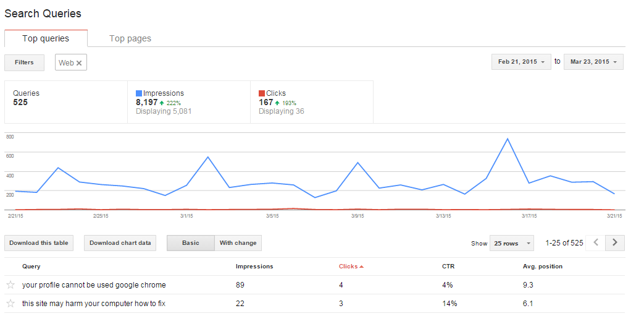
Task: Click Download this table
Action: (x=38, y=243)
